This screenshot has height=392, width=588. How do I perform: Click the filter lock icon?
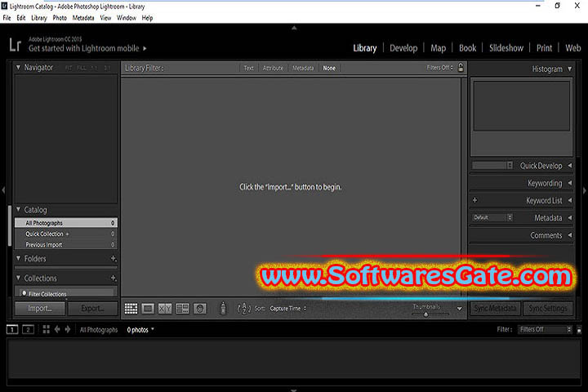coord(461,68)
